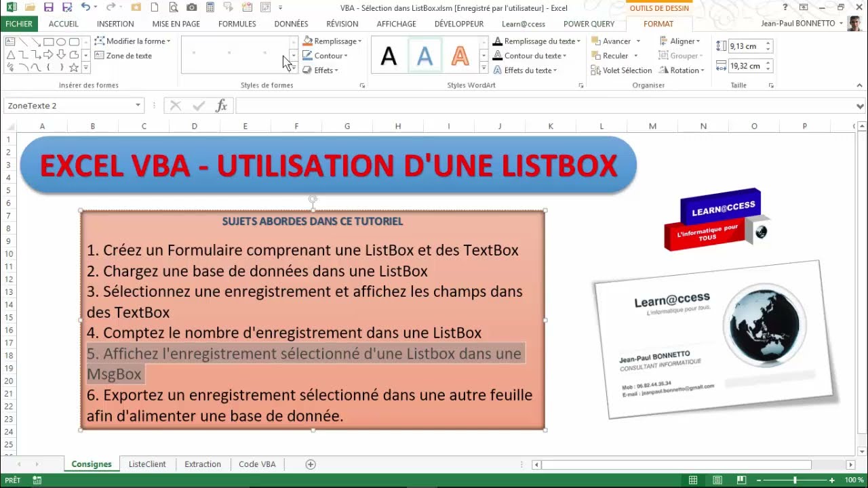The height and width of the screenshot is (488, 868).
Task: Switch to the INSERTION ribbon tab
Action: click(x=115, y=24)
